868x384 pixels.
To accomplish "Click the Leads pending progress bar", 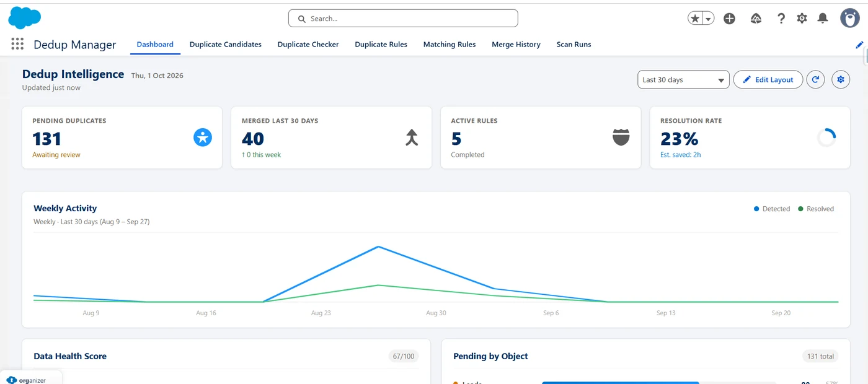I will 659,383.
